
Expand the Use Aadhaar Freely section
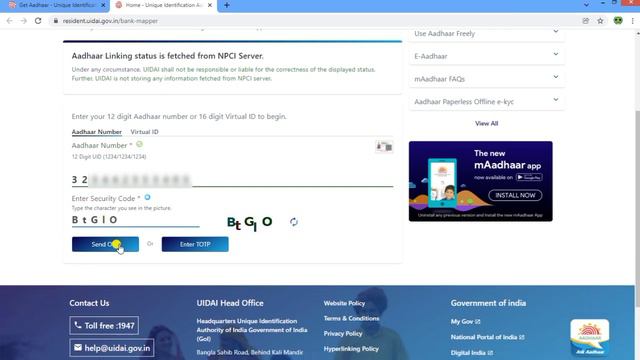coord(487,33)
